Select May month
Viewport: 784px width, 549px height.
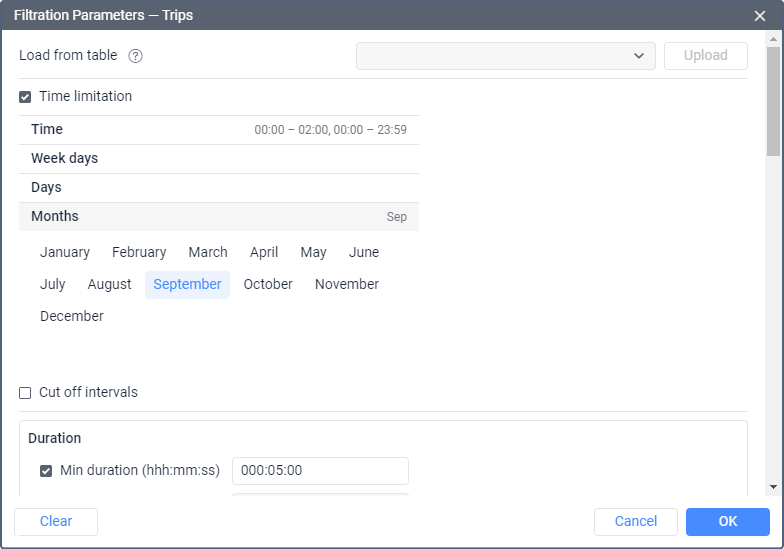tap(314, 252)
